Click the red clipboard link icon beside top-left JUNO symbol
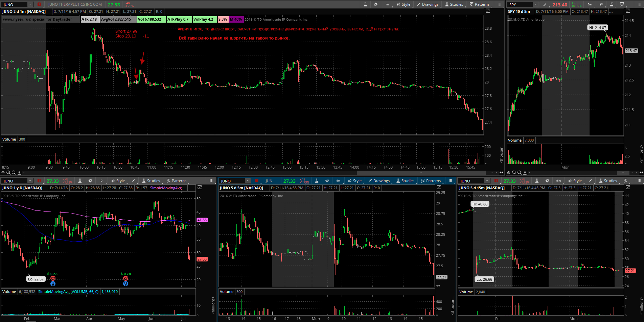This screenshot has height=322, width=644. tap(39, 4)
